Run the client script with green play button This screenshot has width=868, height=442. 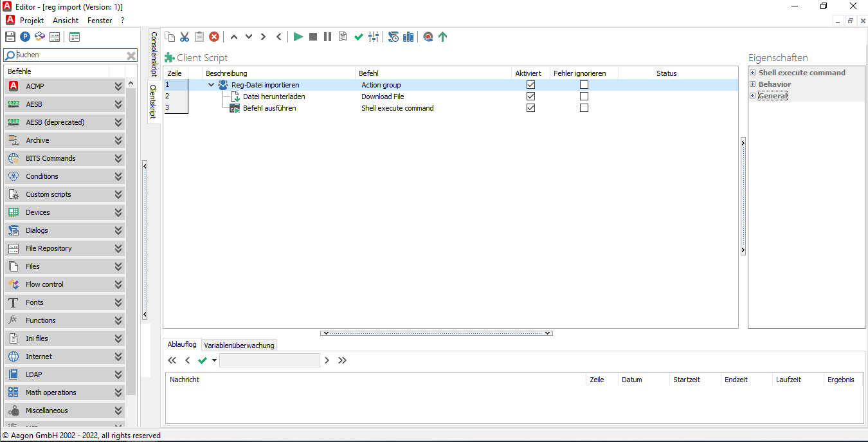[x=298, y=37]
